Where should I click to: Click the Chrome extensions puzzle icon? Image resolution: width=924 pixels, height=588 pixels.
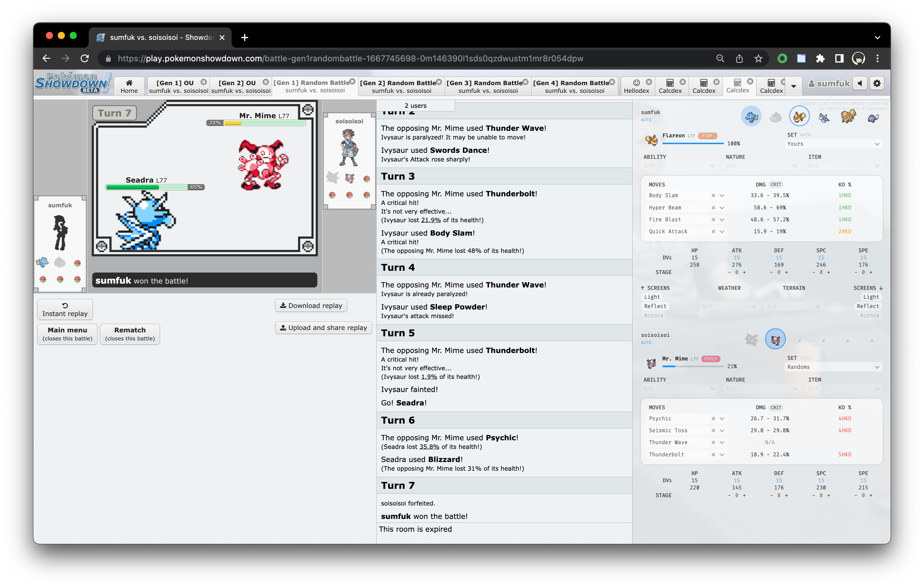[820, 58]
